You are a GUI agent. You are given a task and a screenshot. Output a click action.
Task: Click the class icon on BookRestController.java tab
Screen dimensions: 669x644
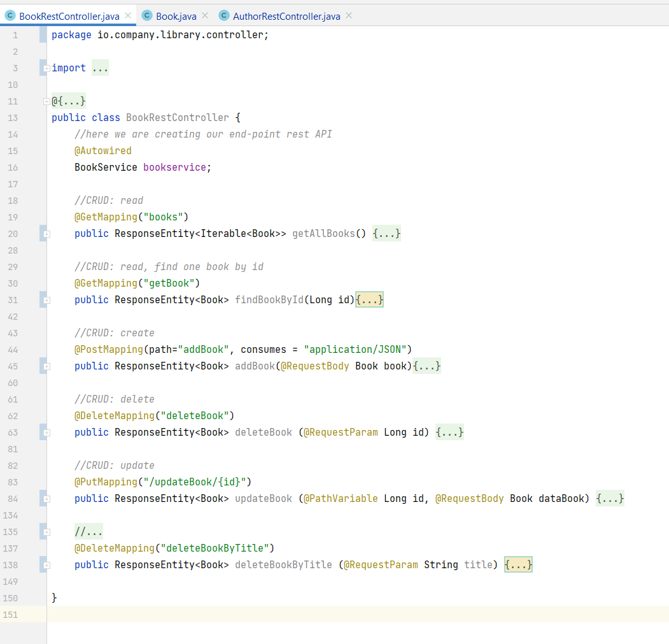point(10,16)
